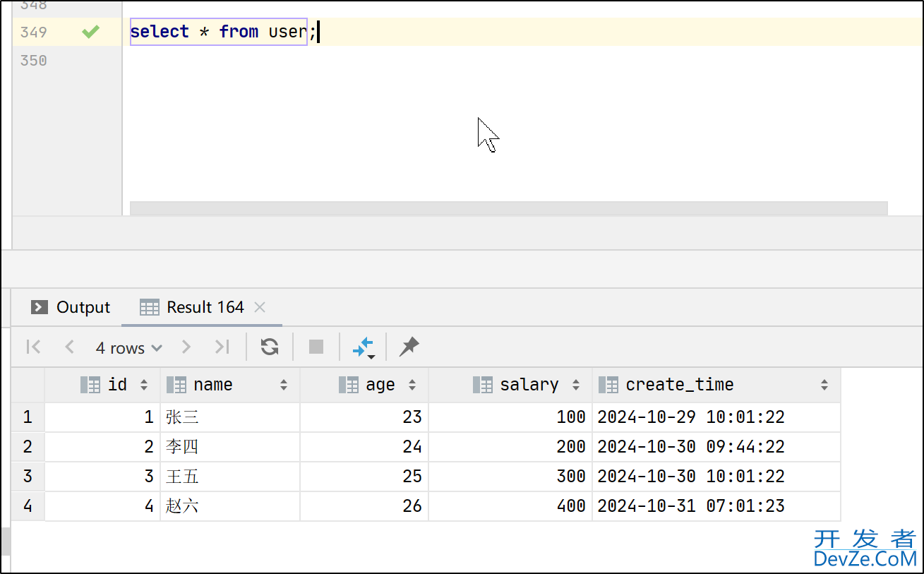The image size is (924, 574).
Task: Sort by name column arrows
Action: pos(284,385)
